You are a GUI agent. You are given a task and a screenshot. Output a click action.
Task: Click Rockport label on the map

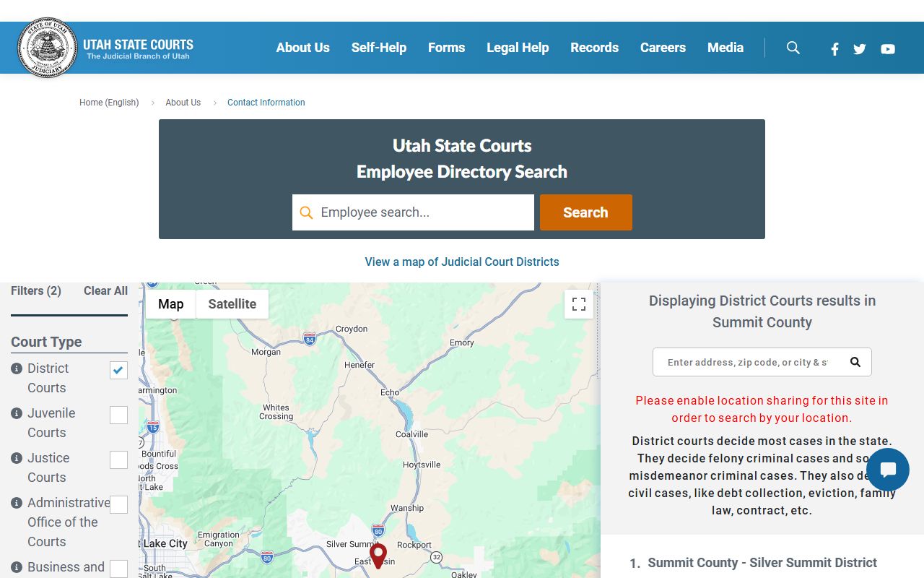coord(414,545)
